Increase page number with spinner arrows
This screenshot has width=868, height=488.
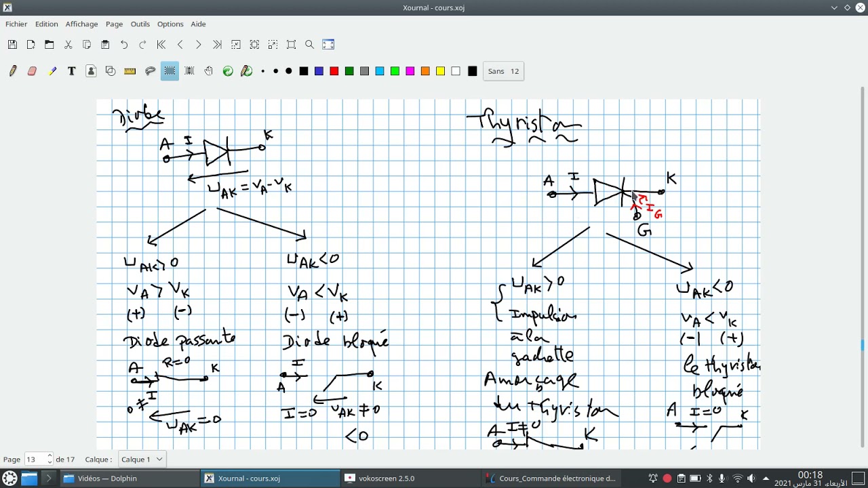coord(50,456)
